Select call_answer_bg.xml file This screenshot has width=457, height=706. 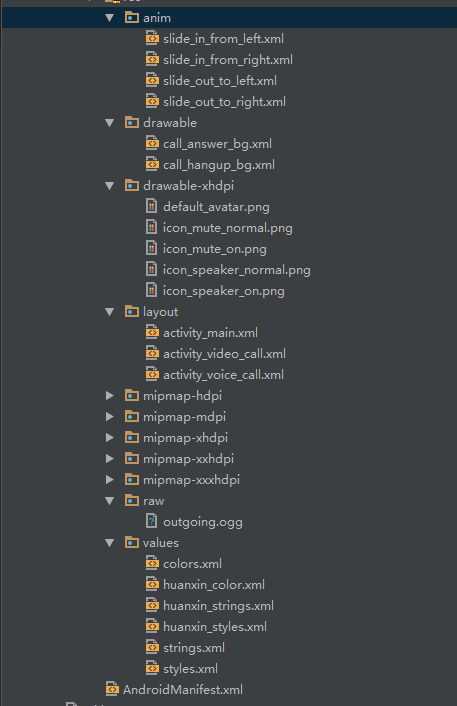pos(217,144)
